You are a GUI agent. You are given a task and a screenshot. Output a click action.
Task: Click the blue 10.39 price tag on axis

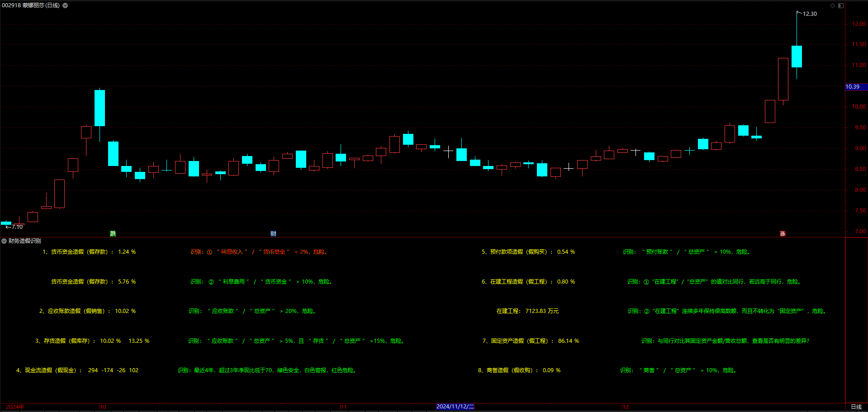[856, 87]
